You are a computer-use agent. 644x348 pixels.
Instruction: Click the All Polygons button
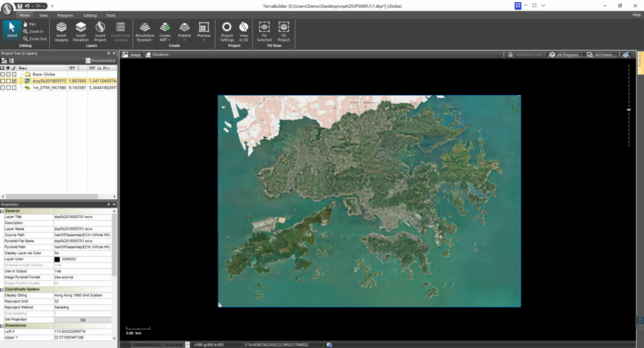(564, 55)
